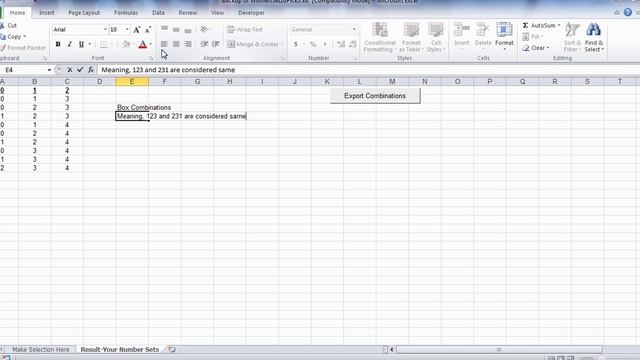Click the Fill Color bucket icon
This screenshot has height=360, width=640.
pyautogui.click(x=126, y=44)
